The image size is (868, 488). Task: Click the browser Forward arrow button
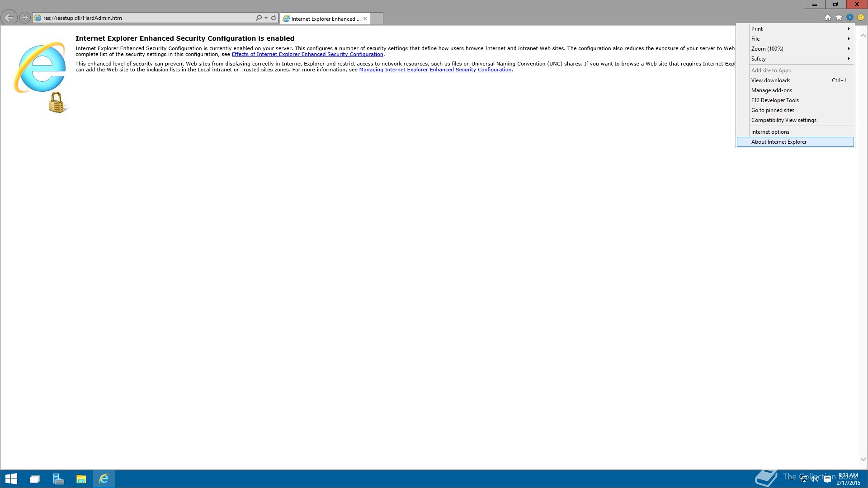pyautogui.click(x=25, y=18)
